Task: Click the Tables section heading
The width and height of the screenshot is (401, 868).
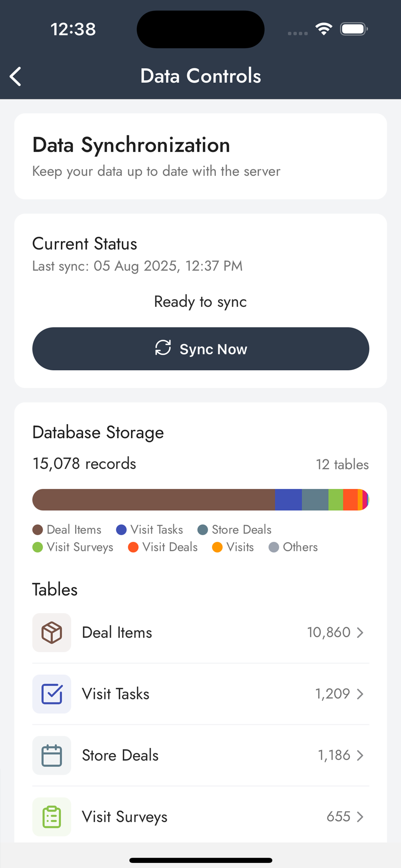Action: (55, 590)
